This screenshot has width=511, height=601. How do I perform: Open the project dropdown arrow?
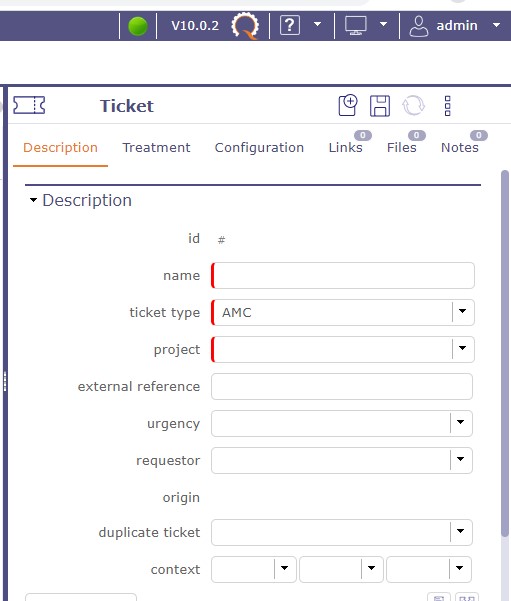462,349
